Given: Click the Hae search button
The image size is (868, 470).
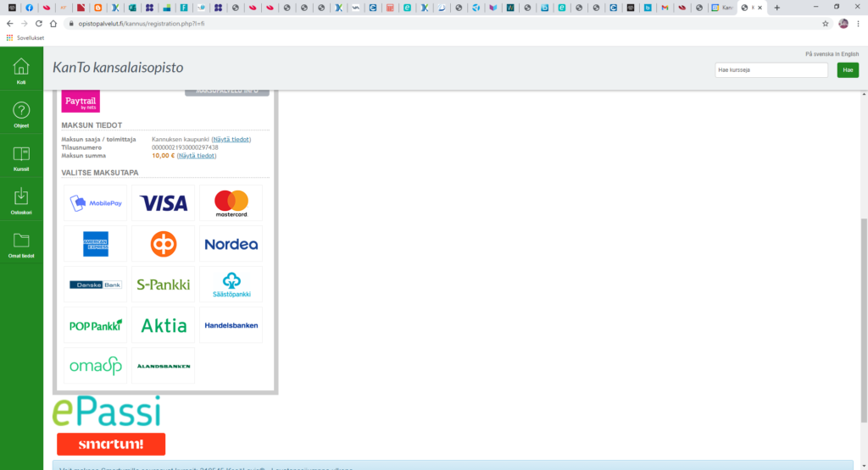Looking at the screenshot, I should click(848, 70).
